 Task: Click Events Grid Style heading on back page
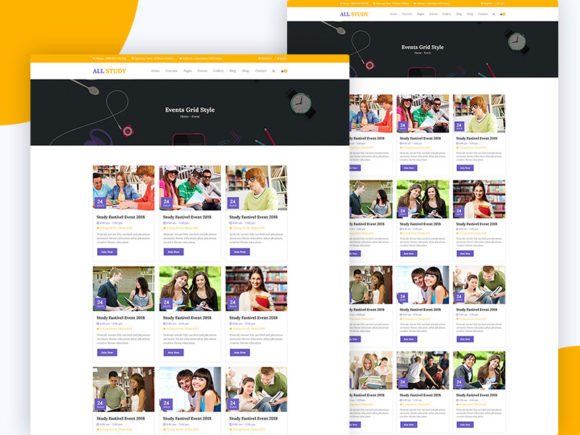click(x=422, y=47)
